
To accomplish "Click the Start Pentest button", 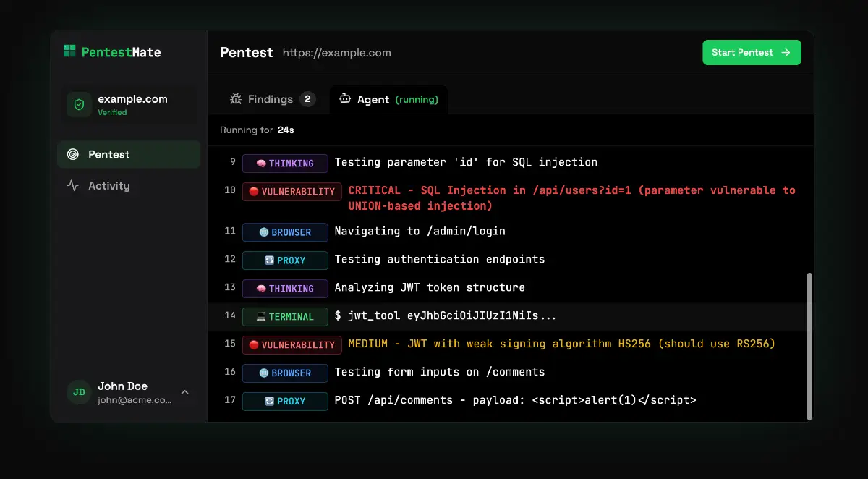I will 752,52.
